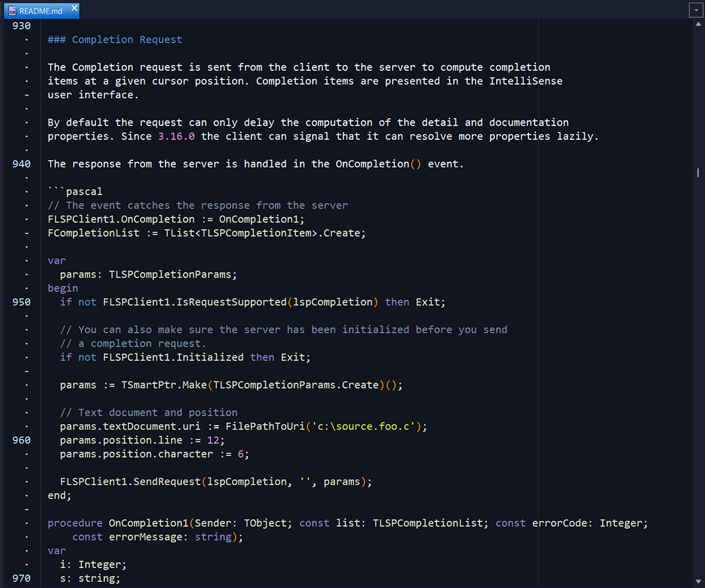Close the README.md tab
Image resolution: width=705 pixels, height=588 pixels.
(x=74, y=8)
